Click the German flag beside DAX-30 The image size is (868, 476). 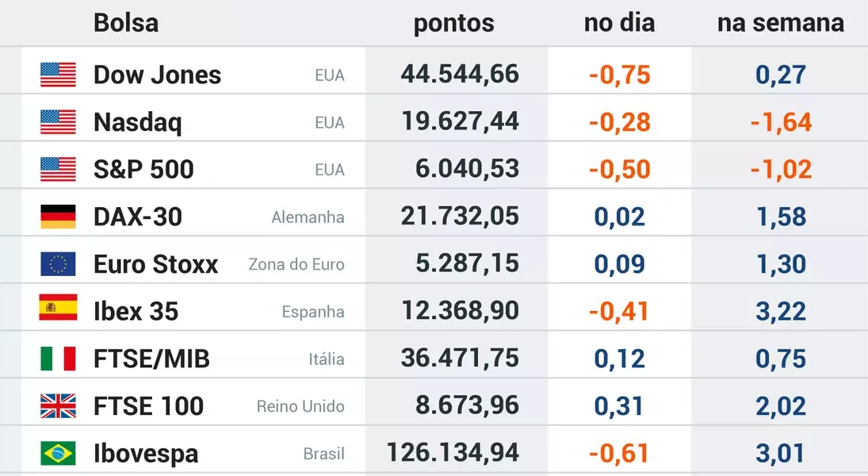(x=58, y=217)
